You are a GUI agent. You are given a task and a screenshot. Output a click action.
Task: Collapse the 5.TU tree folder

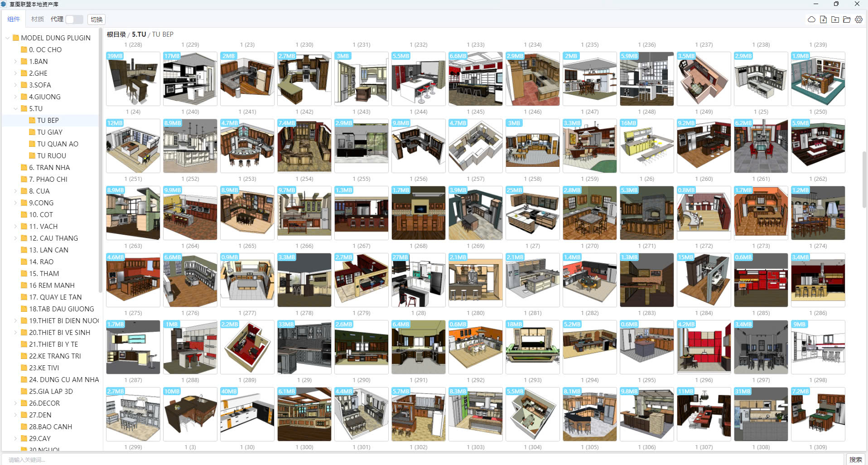click(16, 109)
